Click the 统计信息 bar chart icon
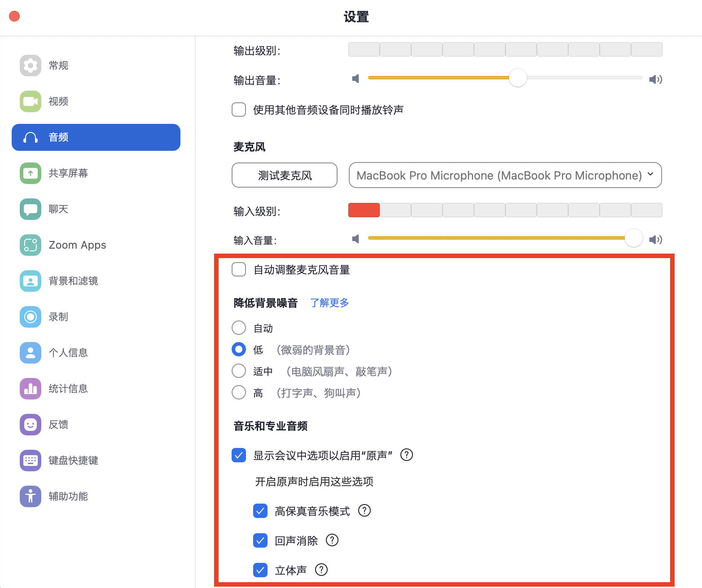This screenshot has width=702, height=588. pos(31,389)
